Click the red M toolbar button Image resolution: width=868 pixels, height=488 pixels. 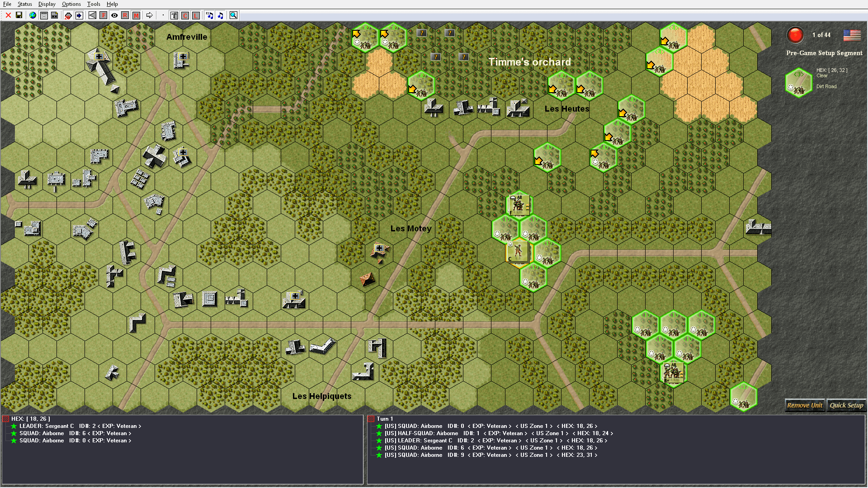tap(136, 15)
